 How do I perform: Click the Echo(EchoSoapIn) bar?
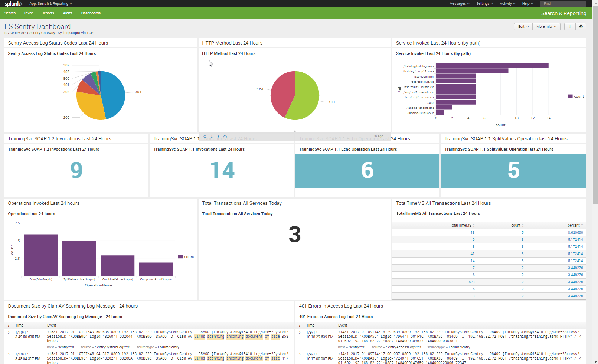[41, 255]
